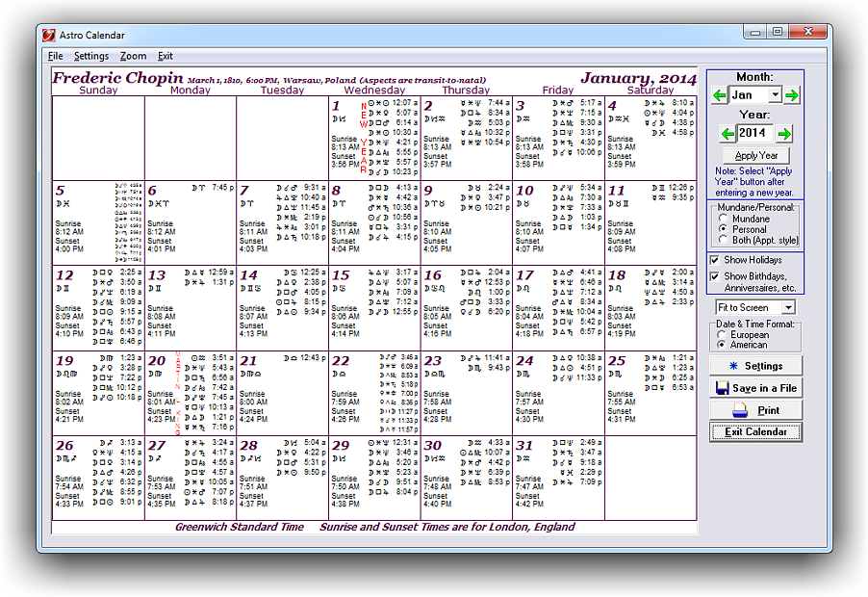Click the day number 28 on calendar
Screen dimensions: 868x597
pyautogui.click(x=248, y=445)
